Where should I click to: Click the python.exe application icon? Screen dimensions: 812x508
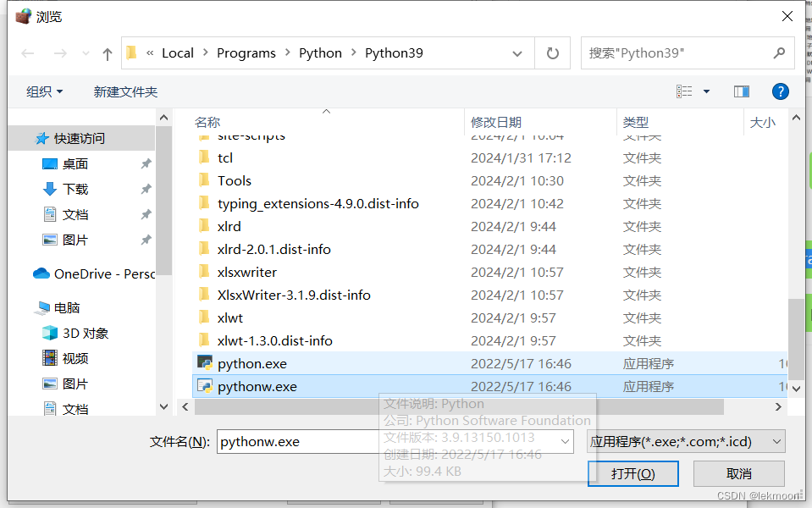pos(205,363)
